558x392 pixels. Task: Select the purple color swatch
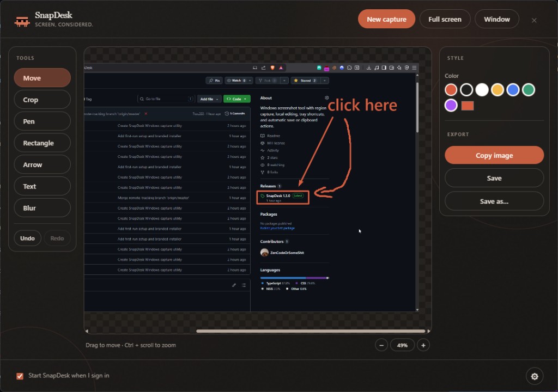[x=451, y=106]
